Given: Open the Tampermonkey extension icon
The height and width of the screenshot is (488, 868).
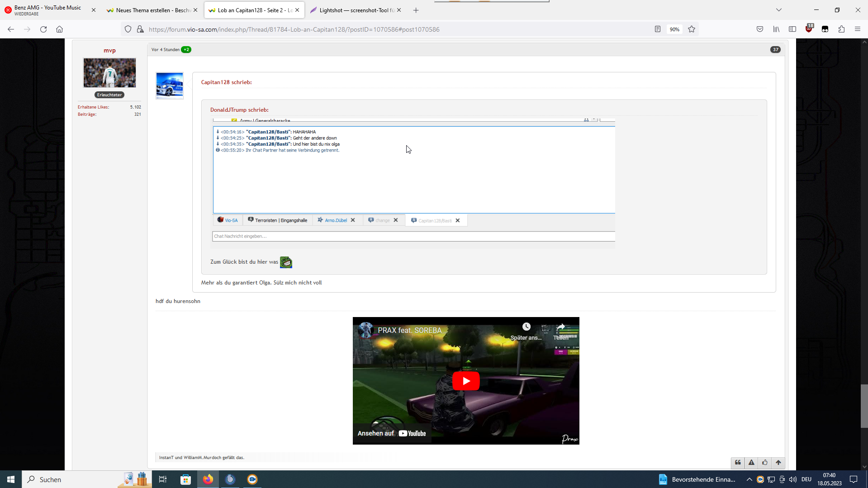Looking at the screenshot, I should tap(825, 29).
